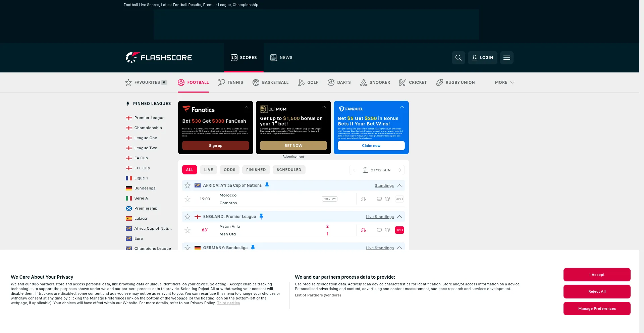The height and width of the screenshot is (333, 644).
Task: Toggle the pin on the ENGLAND: Premier League header
Action: (x=261, y=217)
